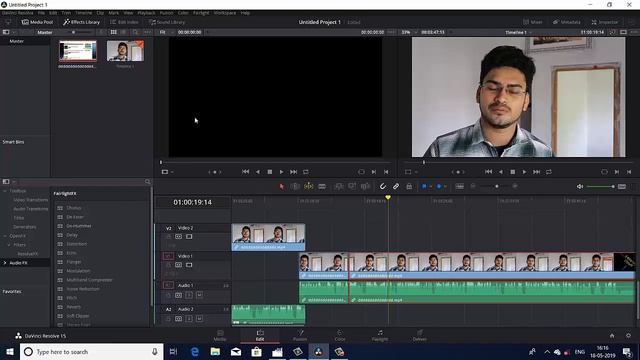Switch to the Color page tab
Screen dimensions: 640x360
click(x=340, y=335)
